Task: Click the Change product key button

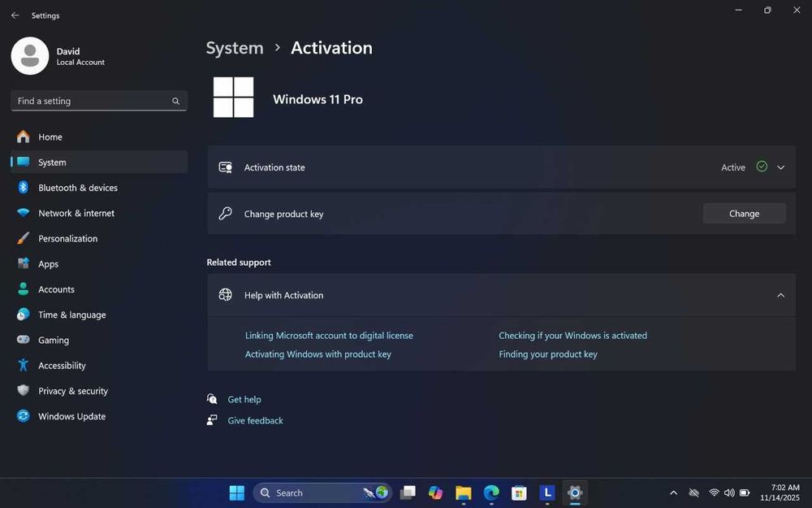Action: [744, 214]
